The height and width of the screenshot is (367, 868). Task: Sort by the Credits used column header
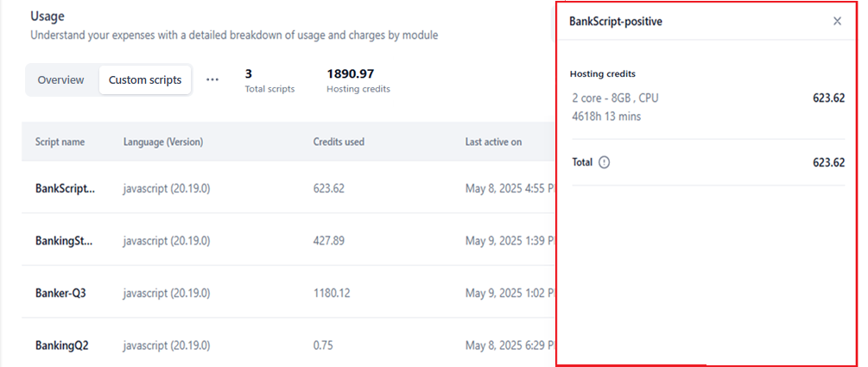(x=338, y=142)
